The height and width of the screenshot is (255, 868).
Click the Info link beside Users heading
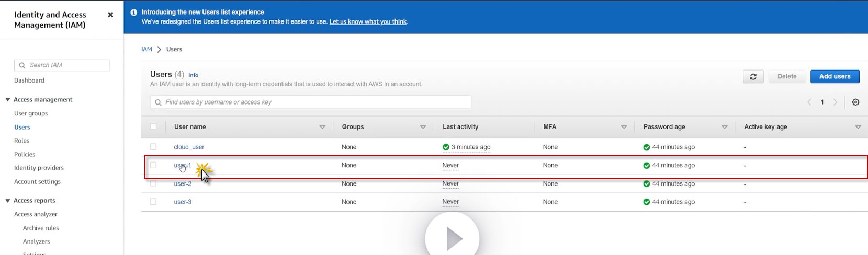click(x=193, y=75)
